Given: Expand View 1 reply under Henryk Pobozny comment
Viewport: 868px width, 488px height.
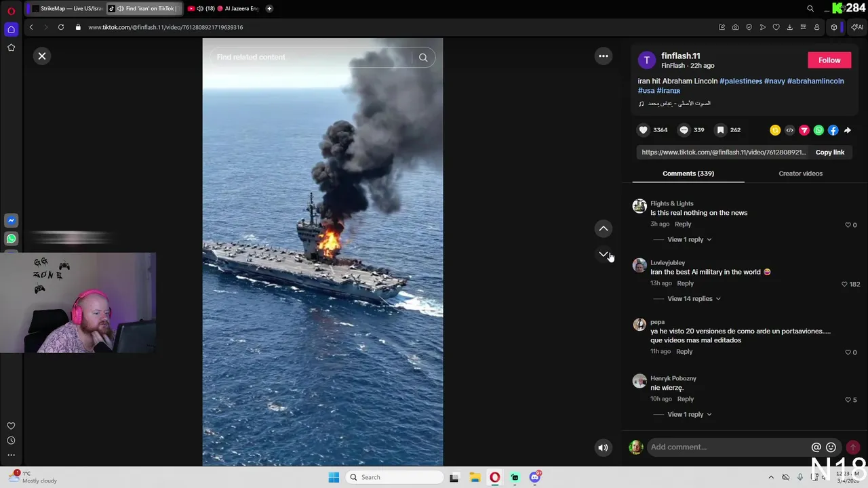Looking at the screenshot, I should coord(689,414).
